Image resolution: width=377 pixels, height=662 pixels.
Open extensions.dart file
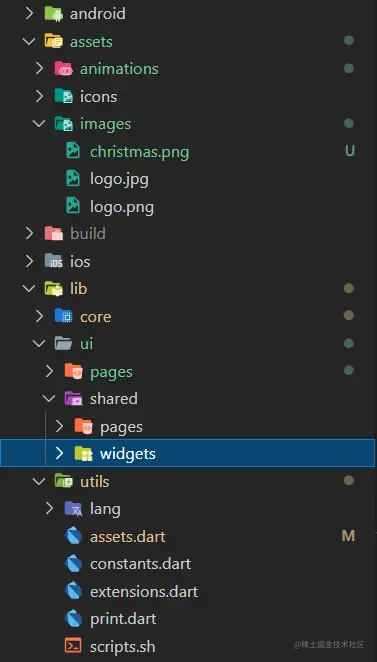(x=144, y=591)
